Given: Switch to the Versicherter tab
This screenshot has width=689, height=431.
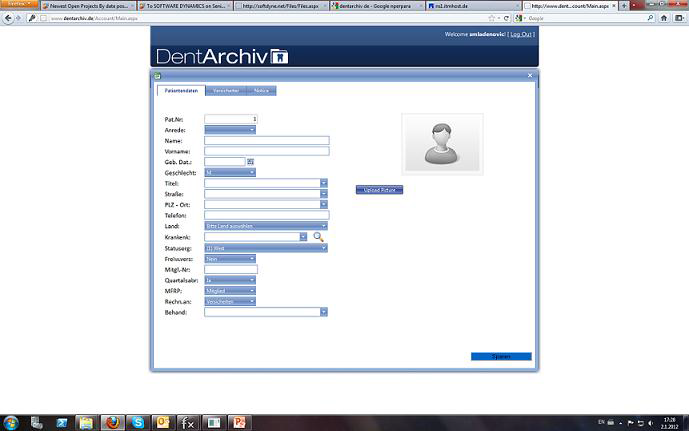Looking at the screenshot, I should 226,91.
